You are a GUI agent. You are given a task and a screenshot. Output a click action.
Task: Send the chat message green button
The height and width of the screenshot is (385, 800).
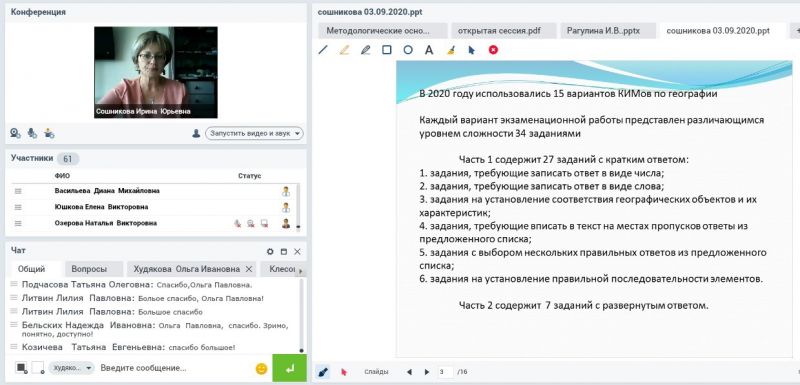pos(289,368)
